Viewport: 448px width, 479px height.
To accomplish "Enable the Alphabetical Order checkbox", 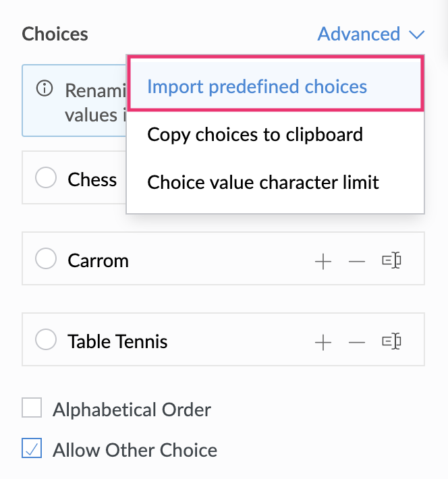I will pyautogui.click(x=32, y=408).
